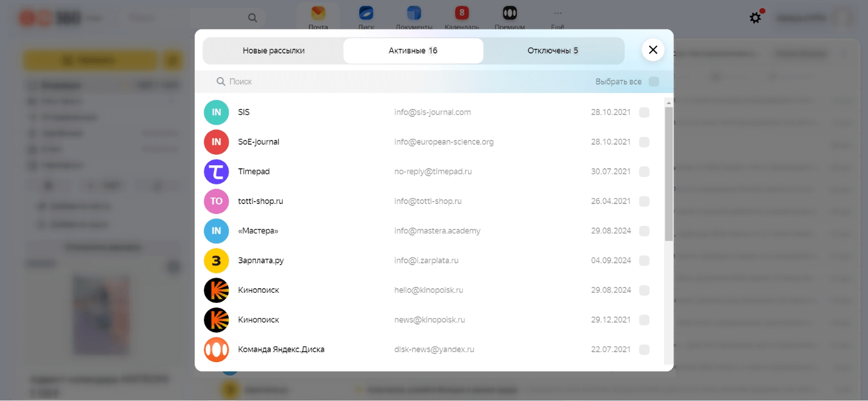Check the SoE-journal subscription checkbox
The width and height of the screenshot is (868, 401).
point(644,142)
